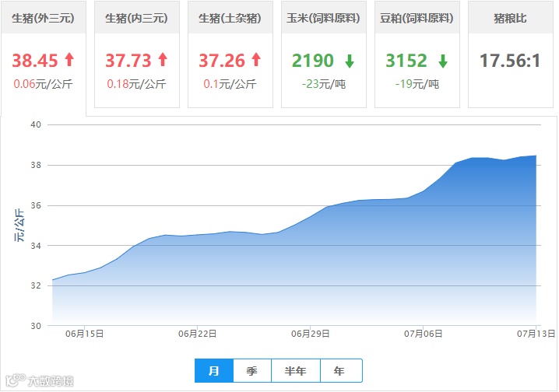Viewport: 559px width, 392px height.
Task: Show the monthly chart with 月 button
Action: (214, 371)
